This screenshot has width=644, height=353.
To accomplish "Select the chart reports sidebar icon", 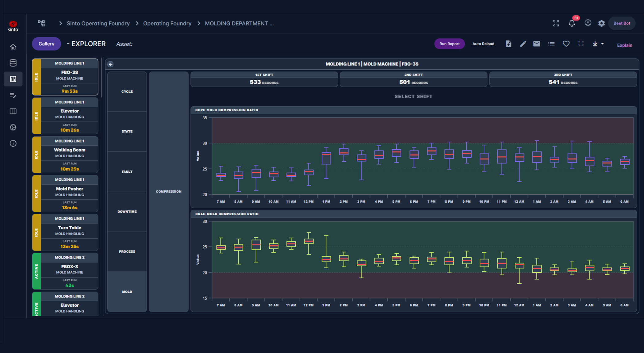I will pos(13,79).
